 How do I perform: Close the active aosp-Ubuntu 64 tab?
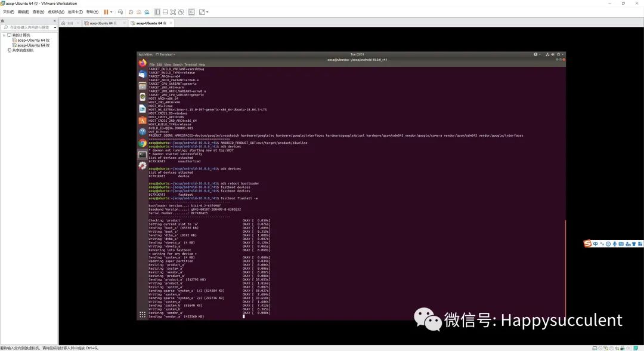[171, 23]
